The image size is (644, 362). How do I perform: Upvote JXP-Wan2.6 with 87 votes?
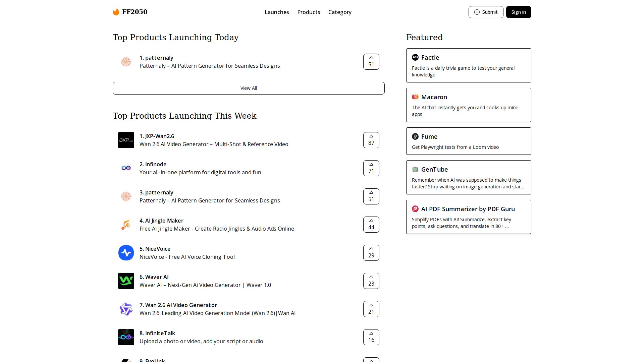(371, 140)
